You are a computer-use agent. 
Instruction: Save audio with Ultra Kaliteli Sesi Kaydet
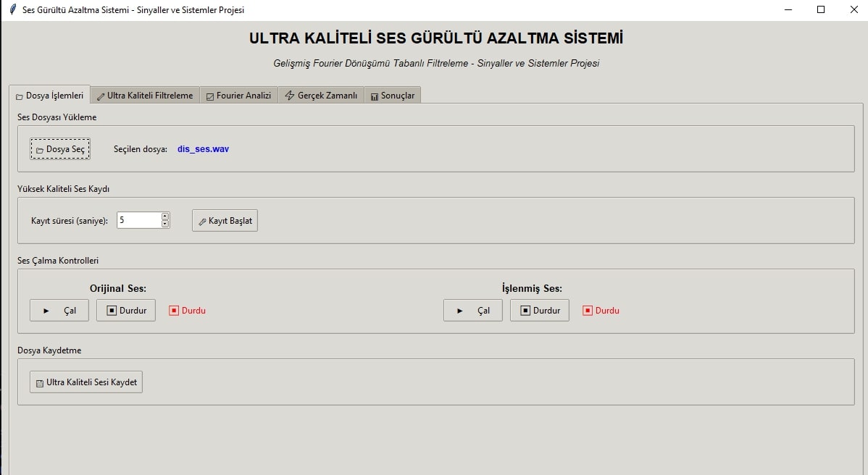[86, 382]
